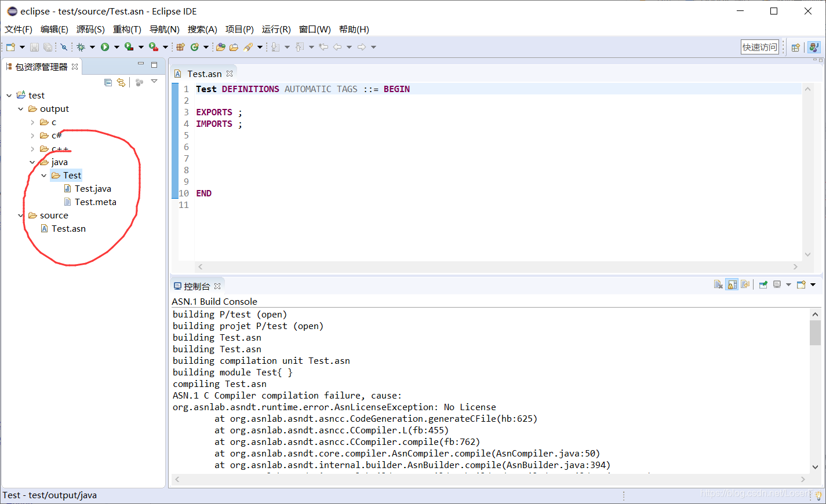The width and height of the screenshot is (826, 504).
Task: Click Run External Tools icon
Action: pyautogui.click(x=154, y=47)
